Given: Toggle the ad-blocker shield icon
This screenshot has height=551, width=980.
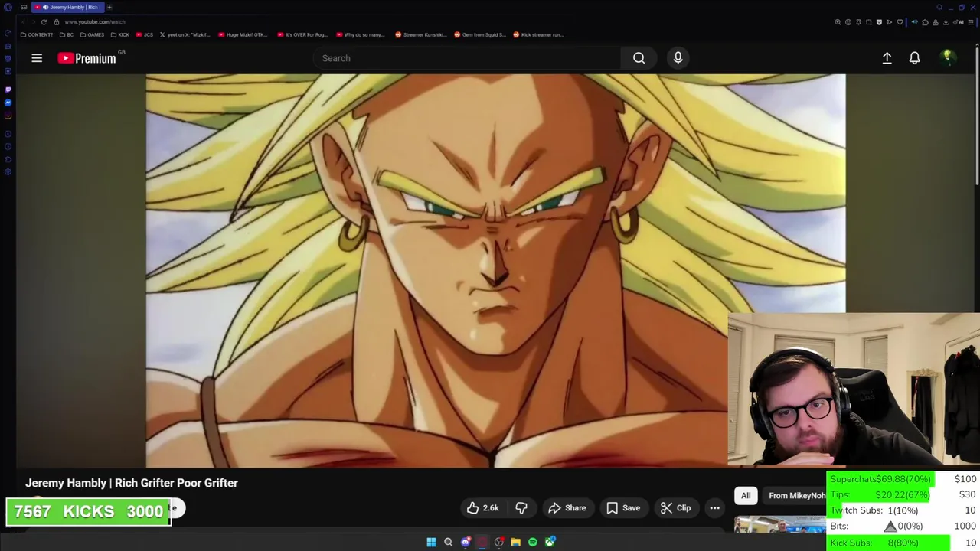Looking at the screenshot, I should [879, 22].
